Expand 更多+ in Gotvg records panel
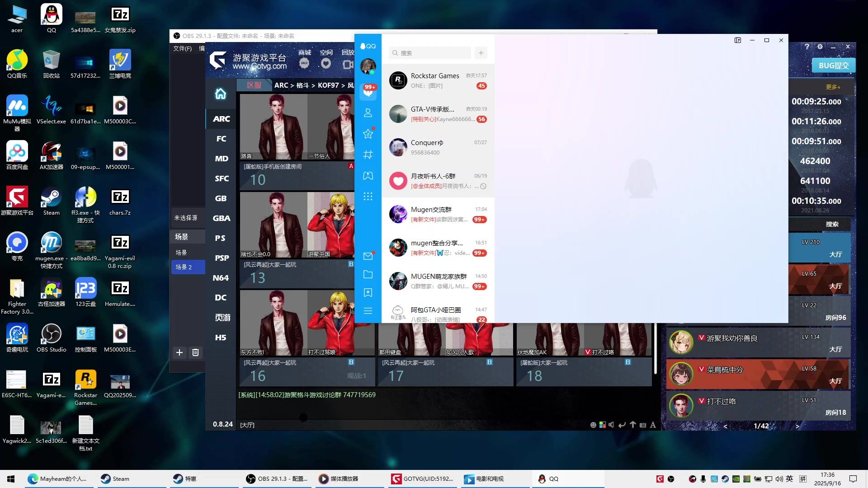The image size is (868, 488). pyautogui.click(x=833, y=87)
